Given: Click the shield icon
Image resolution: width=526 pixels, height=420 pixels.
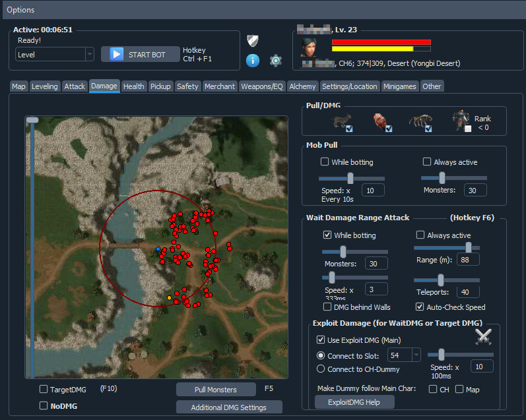Looking at the screenshot, I should click(253, 41).
